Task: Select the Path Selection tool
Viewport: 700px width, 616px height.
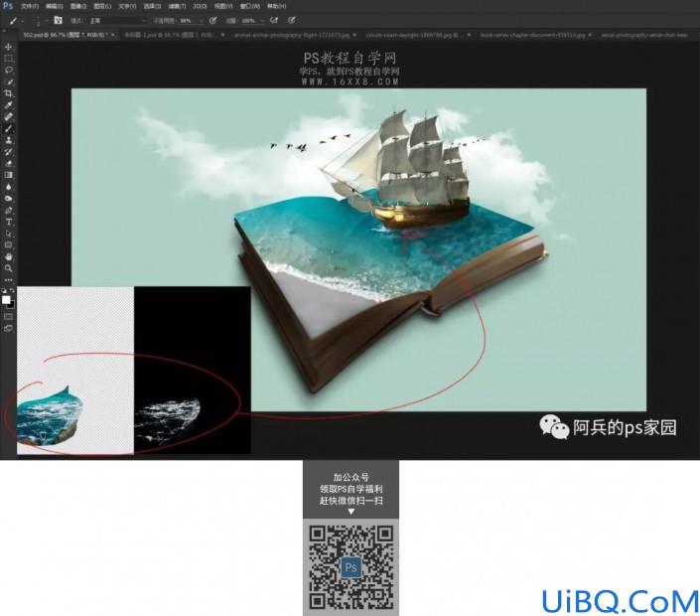Action: coord(8,233)
